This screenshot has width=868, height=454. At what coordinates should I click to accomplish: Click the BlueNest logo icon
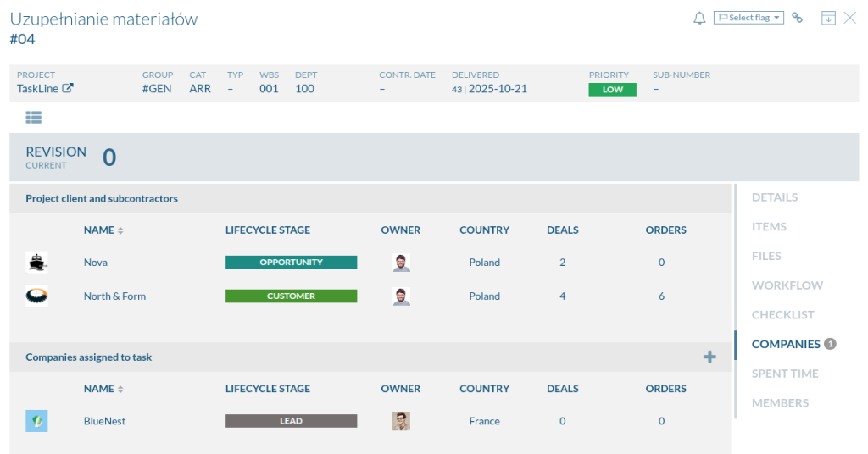[36, 421]
